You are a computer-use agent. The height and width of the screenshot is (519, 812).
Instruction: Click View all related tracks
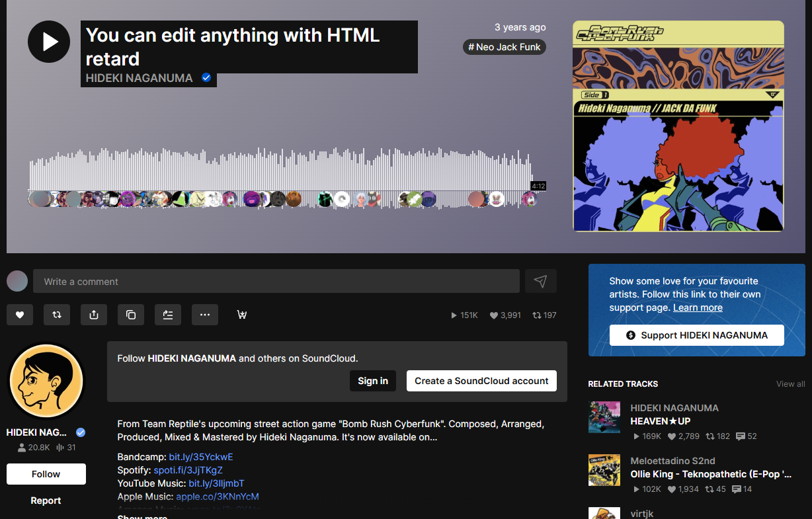click(x=791, y=384)
